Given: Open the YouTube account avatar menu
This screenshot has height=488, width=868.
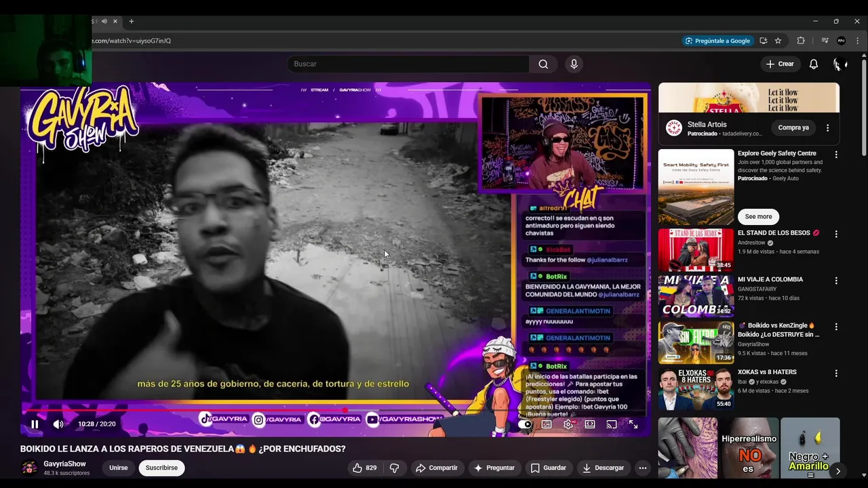Looking at the screenshot, I should click(x=839, y=64).
